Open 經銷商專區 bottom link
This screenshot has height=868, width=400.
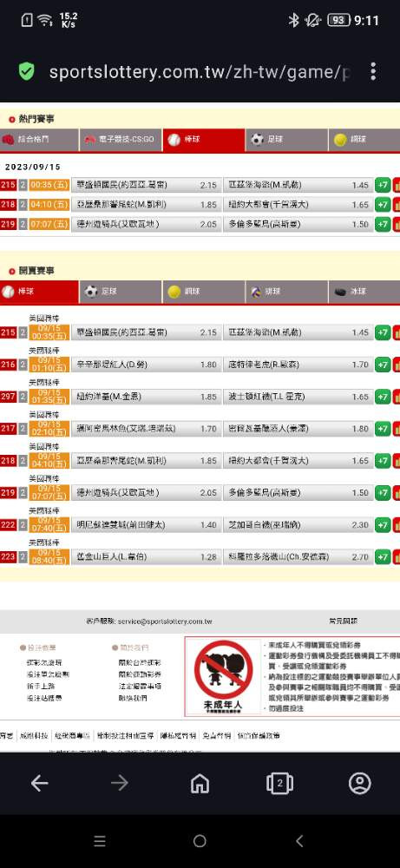72,736
